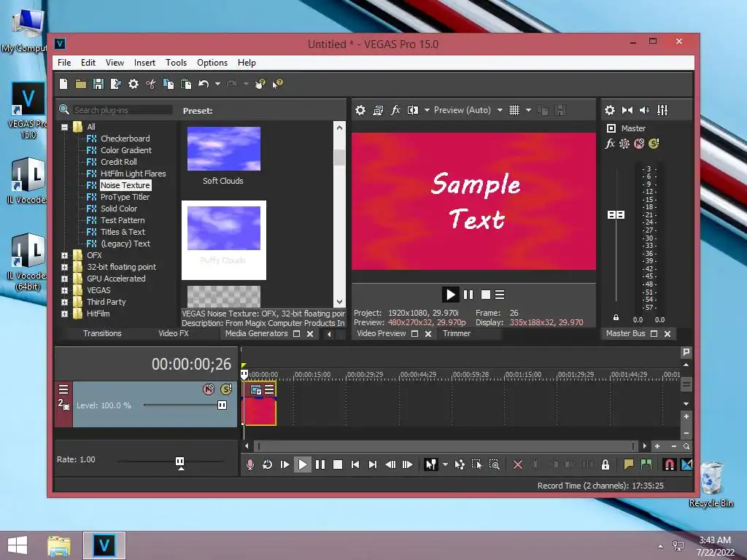Paste with toolbar clipboard icon

pos(186,85)
